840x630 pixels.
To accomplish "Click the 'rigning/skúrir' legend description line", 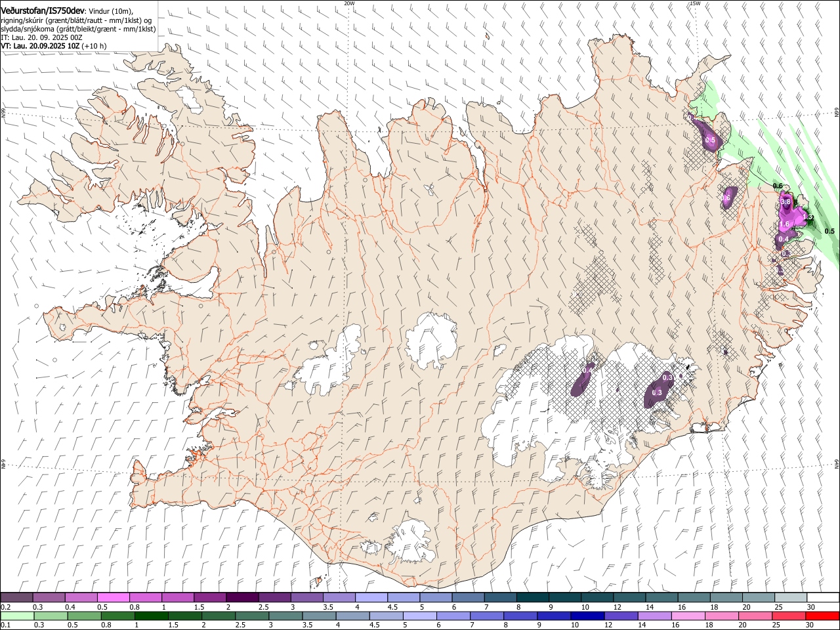I will coord(77,20).
